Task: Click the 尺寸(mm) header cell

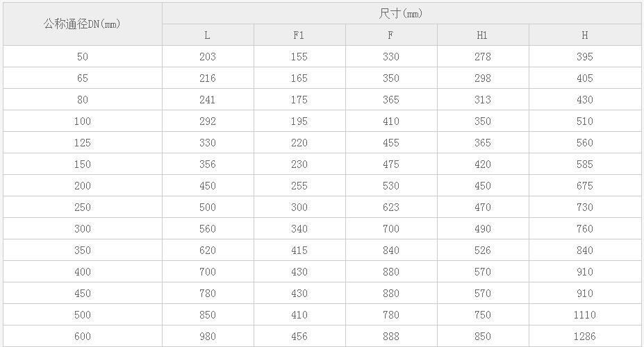Action: coord(402,14)
